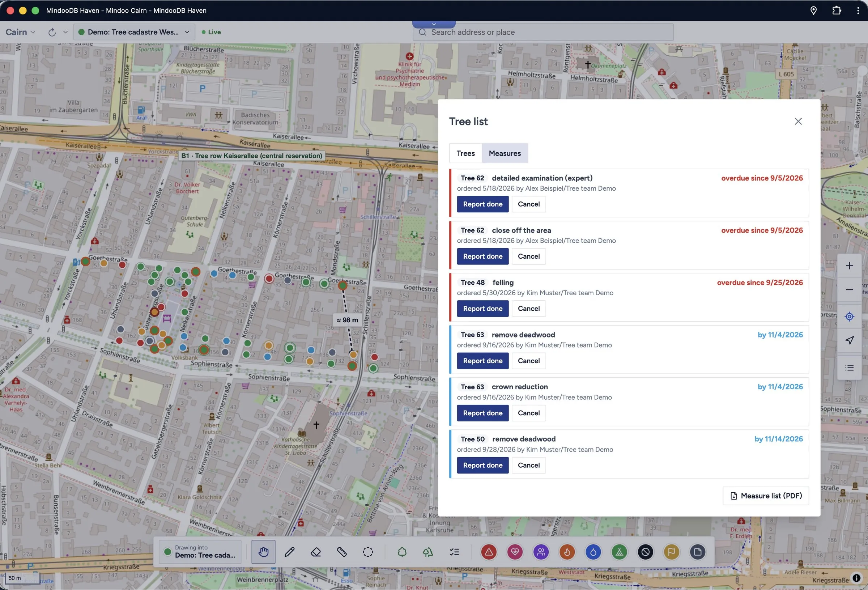Choose the blue water drop marker

pyautogui.click(x=593, y=552)
